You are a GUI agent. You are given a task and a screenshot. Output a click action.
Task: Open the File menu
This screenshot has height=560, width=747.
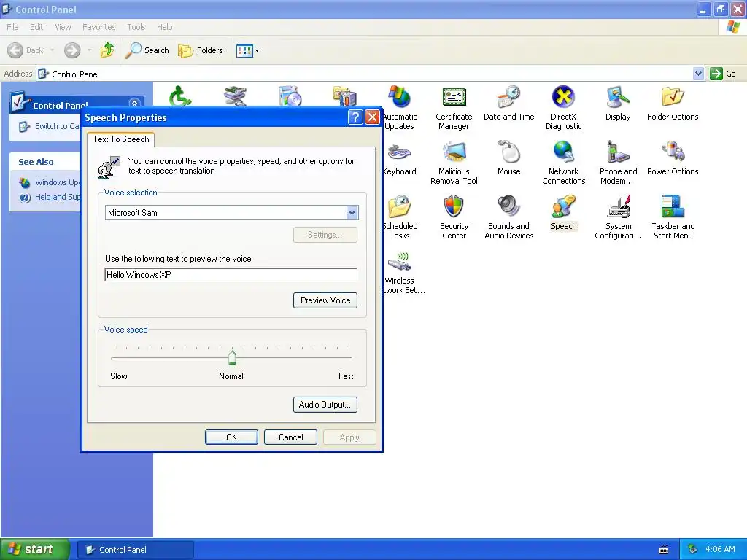pos(13,27)
